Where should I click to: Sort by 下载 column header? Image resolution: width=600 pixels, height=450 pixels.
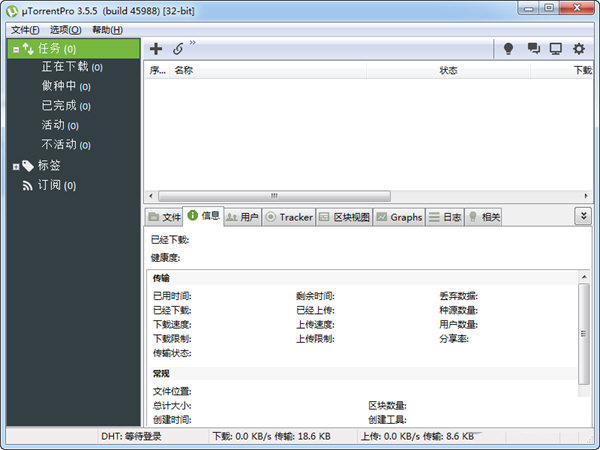click(x=562, y=70)
